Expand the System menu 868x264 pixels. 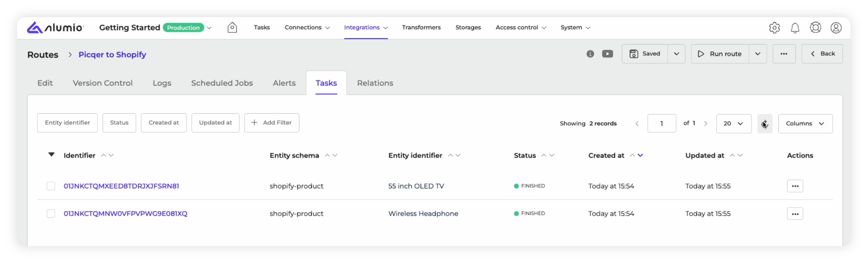(x=575, y=28)
